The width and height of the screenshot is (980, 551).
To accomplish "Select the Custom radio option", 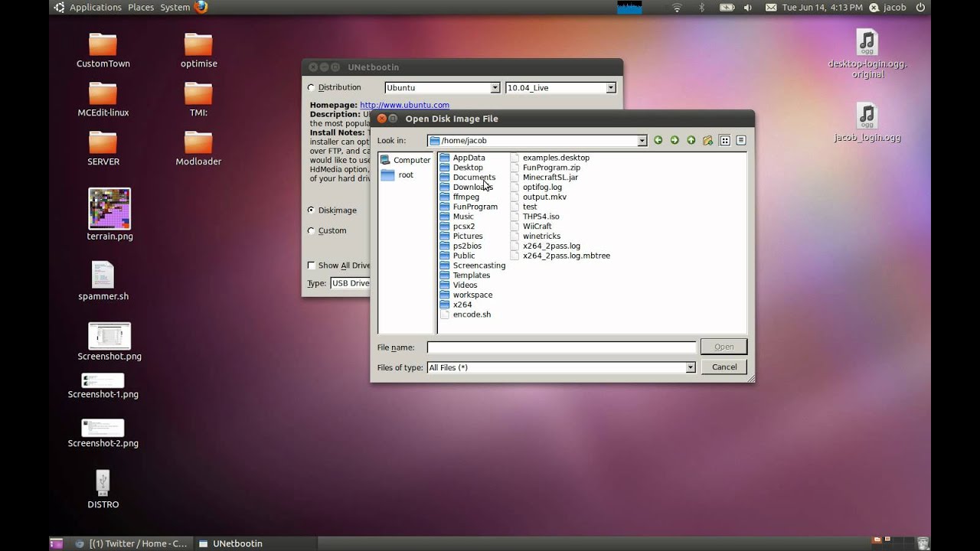I will 327,230.
